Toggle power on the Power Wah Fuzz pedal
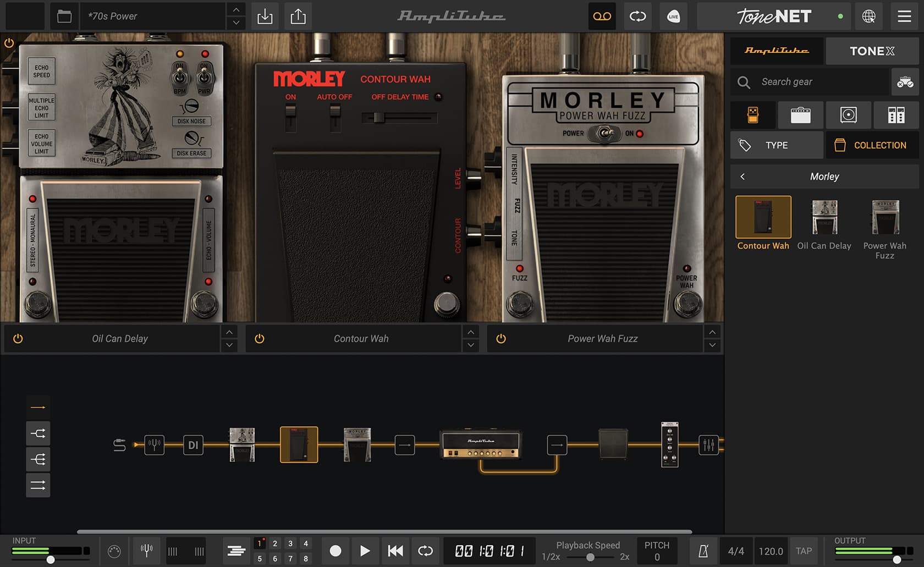This screenshot has width=924, height=567. pos(501,338)
